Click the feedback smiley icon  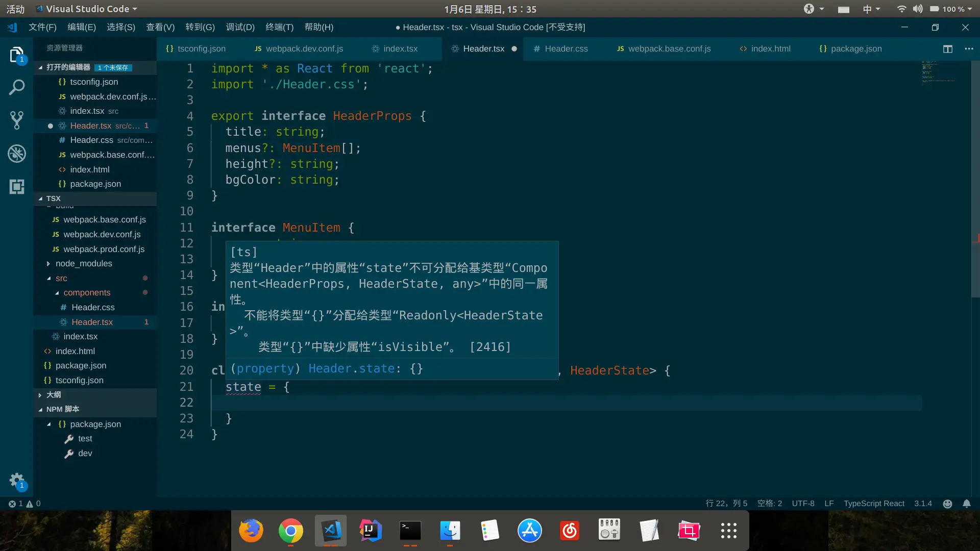pyautogui.click(x=947, y=504)
